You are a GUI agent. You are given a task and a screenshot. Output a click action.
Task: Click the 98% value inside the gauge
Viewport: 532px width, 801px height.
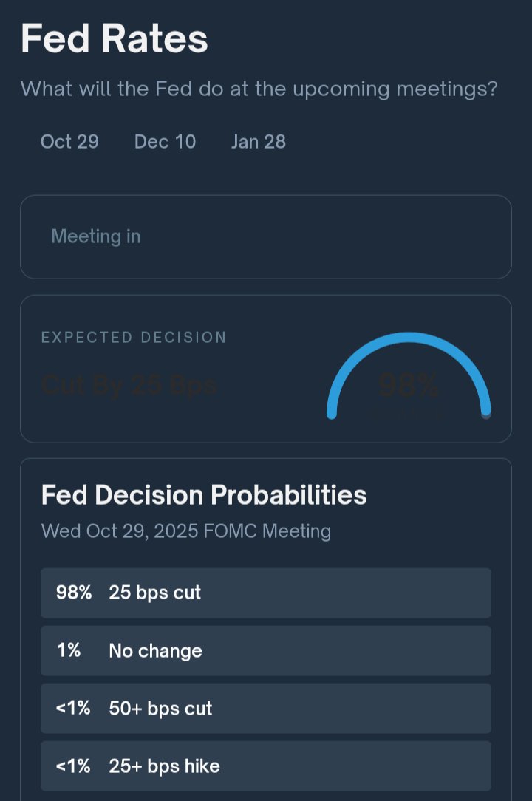coord(409,386)
